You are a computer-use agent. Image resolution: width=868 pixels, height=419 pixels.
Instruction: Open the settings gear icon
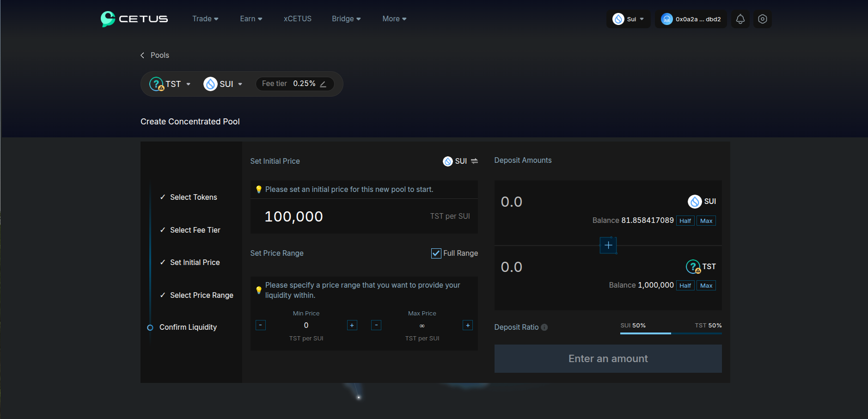[x=763, y=19]
